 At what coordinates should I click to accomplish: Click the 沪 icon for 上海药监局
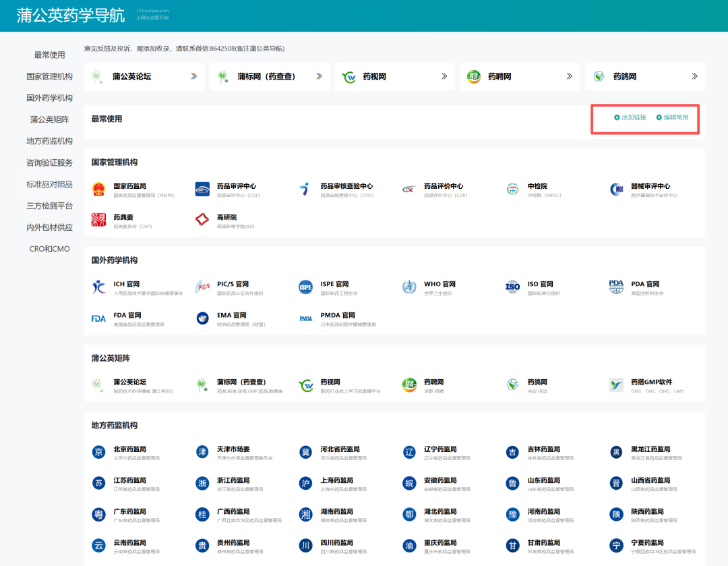click(305, 483)
